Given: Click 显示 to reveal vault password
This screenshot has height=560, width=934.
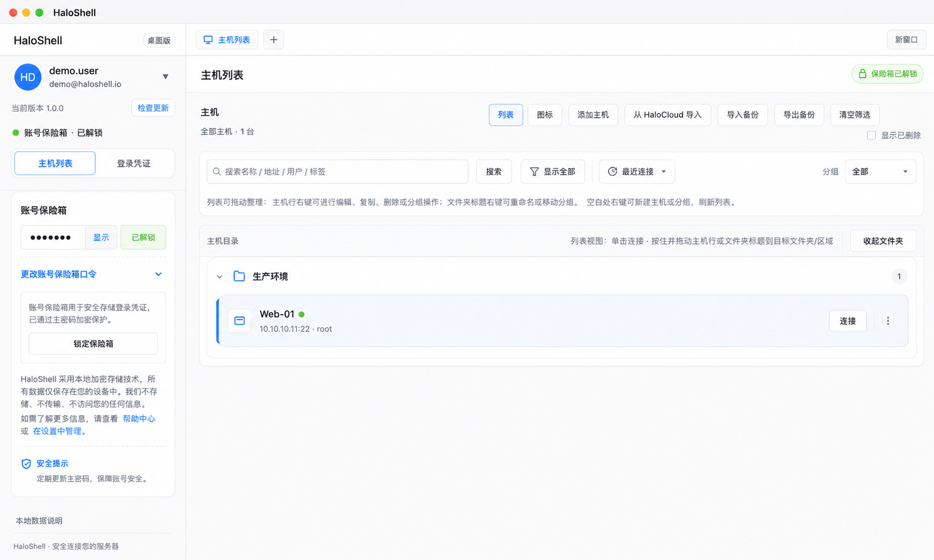Looking at the screenshot, I should (101, 237).
